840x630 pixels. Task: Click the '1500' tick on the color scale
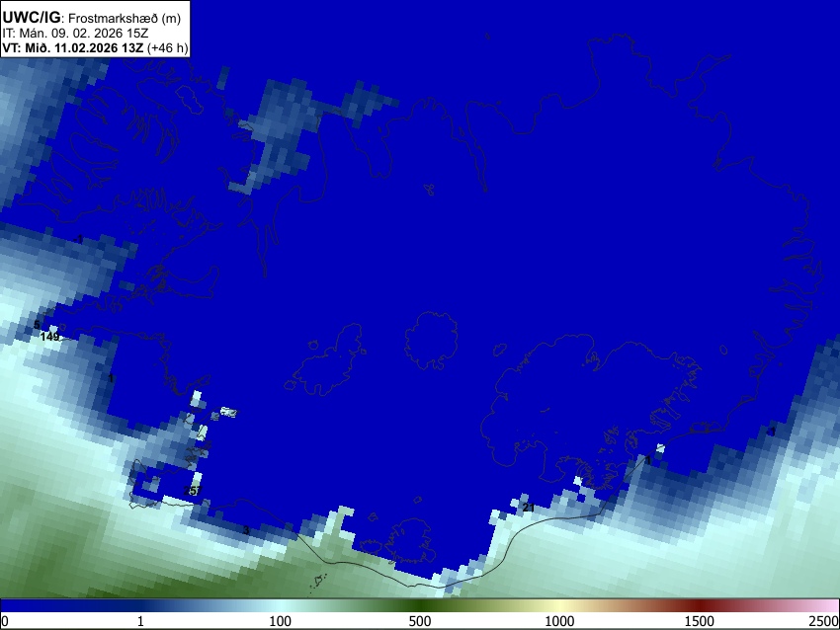(699, 621)
